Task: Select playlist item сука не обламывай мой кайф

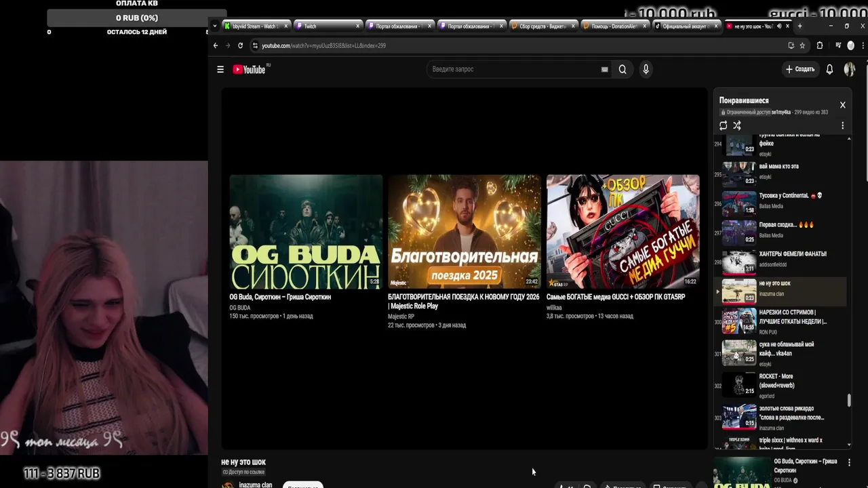Action: point(780,353)
